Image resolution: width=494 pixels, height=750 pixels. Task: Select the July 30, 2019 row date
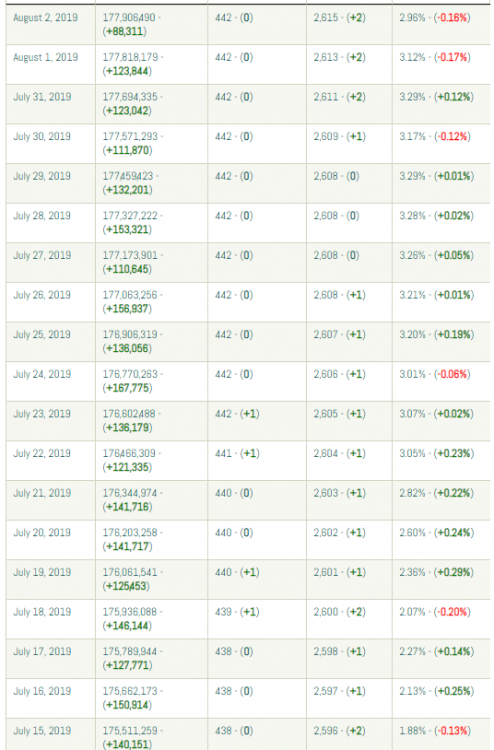pyautogui.click(x=42, y=137)
